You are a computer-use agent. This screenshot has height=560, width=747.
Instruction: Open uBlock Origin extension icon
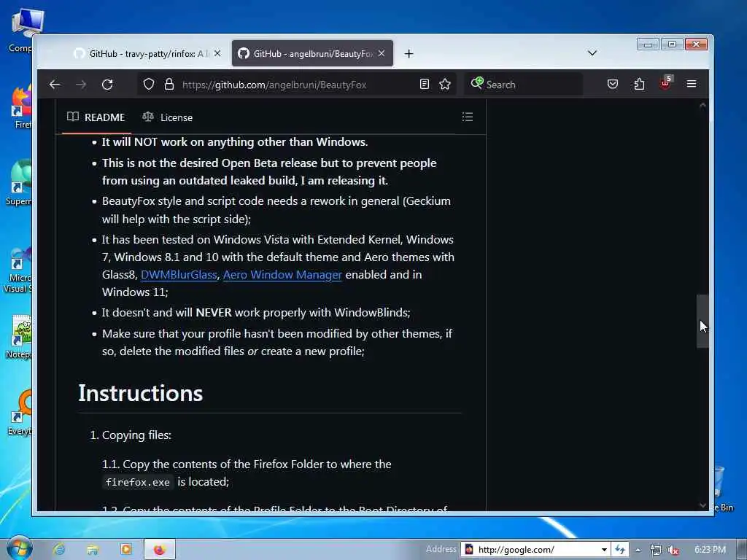tap(665, 83)
